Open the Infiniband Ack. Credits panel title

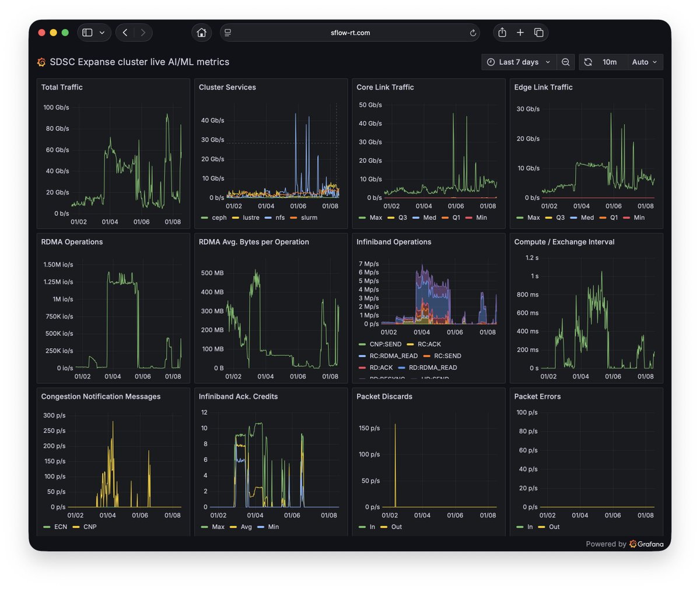point(238,396)
